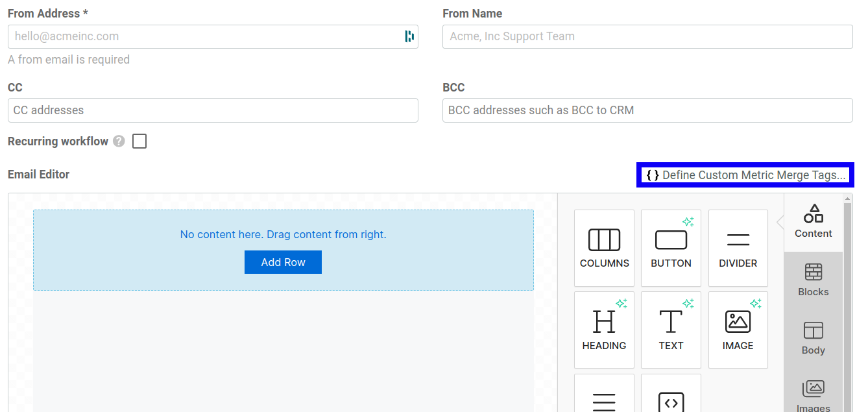
Task: Select the Heading content block
Action: pyautogui.click(x=604, y=330)
